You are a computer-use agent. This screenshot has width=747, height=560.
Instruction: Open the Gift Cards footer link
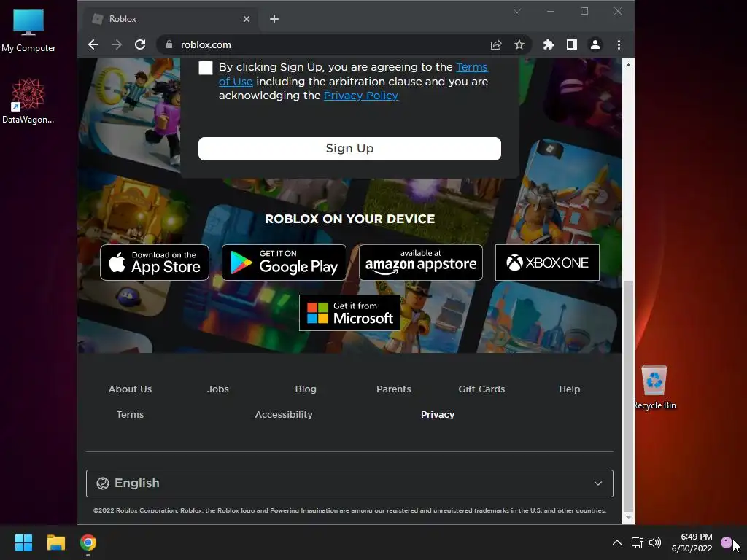click(x=481, y=389)
